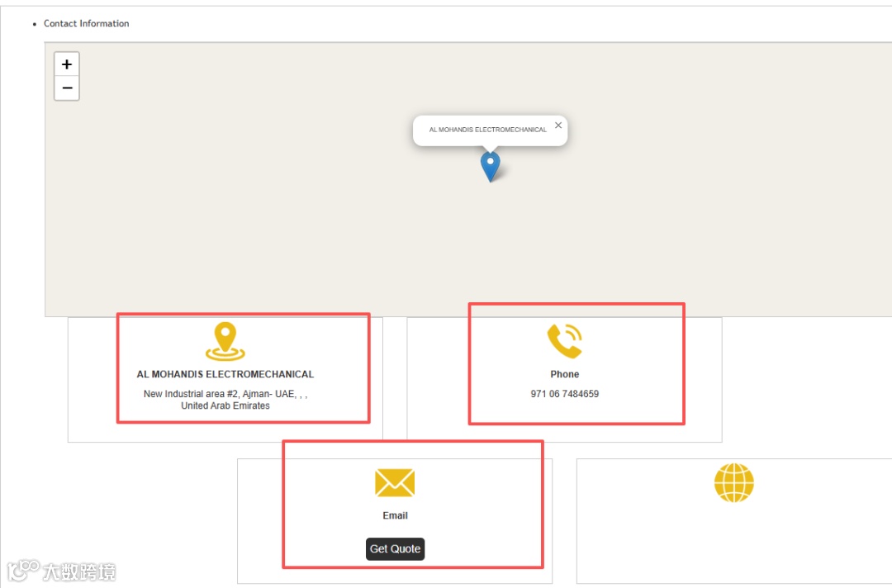Click the yellow globe website icon
This screenshot has height=588, width=892.
pos(734,483)
